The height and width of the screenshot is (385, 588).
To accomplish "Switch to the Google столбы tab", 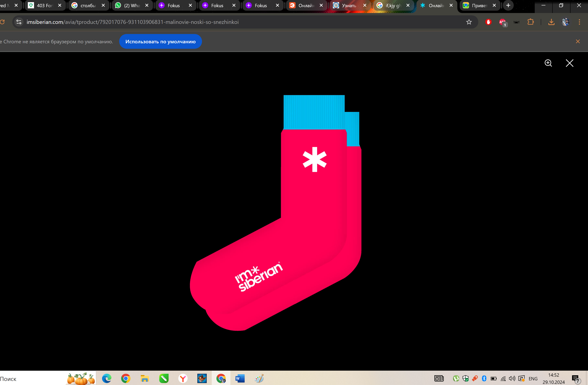I will [x=88, y=5].
